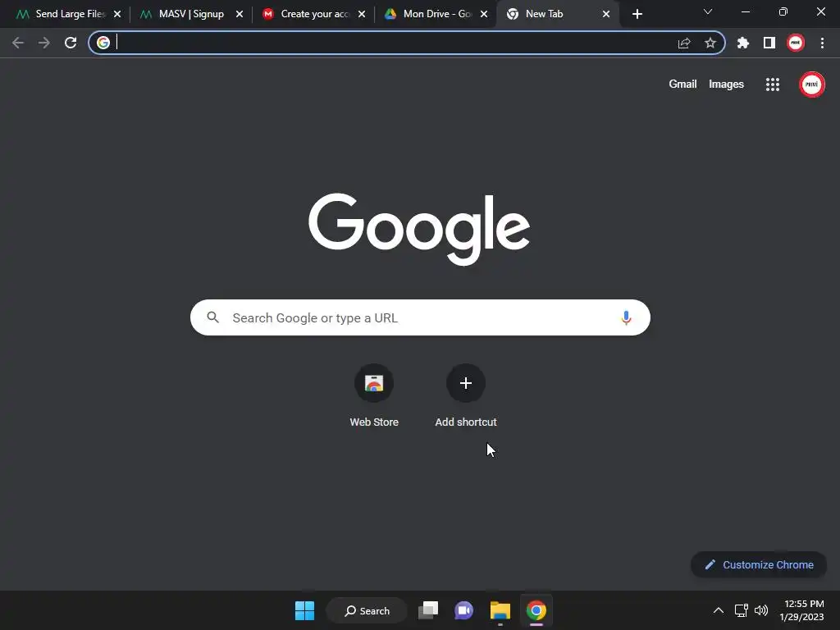Show hidden system tray icons

[x=719, y=610]
